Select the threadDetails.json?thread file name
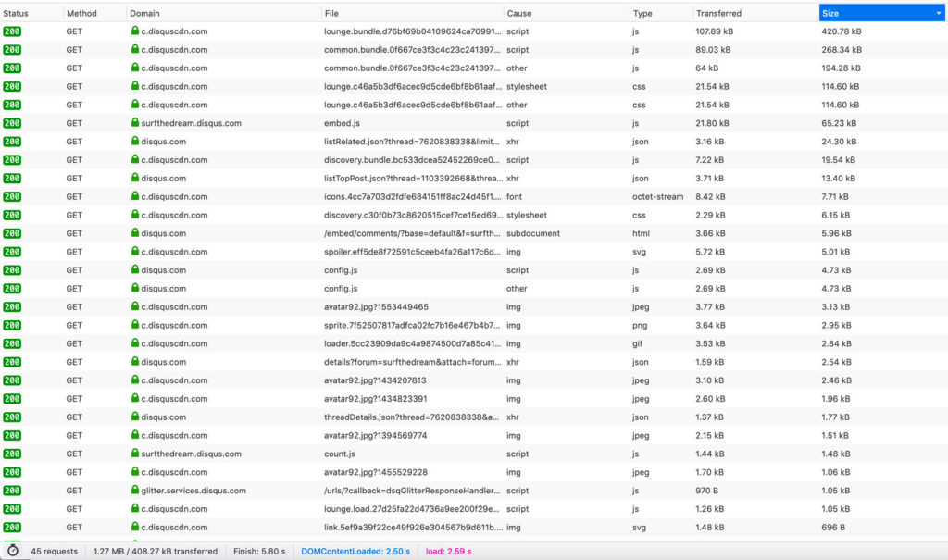Screen dimensions: 948x560 (x=412, y=417)
